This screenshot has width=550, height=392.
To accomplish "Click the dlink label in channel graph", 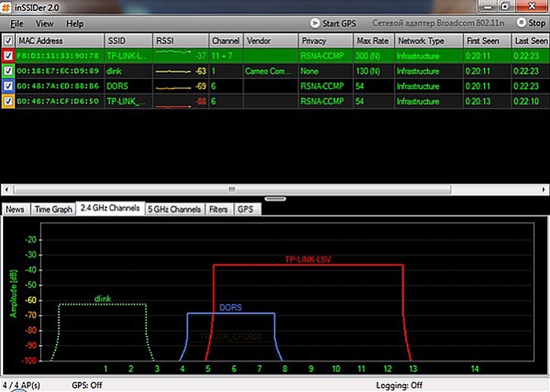I will coord(102,298).
